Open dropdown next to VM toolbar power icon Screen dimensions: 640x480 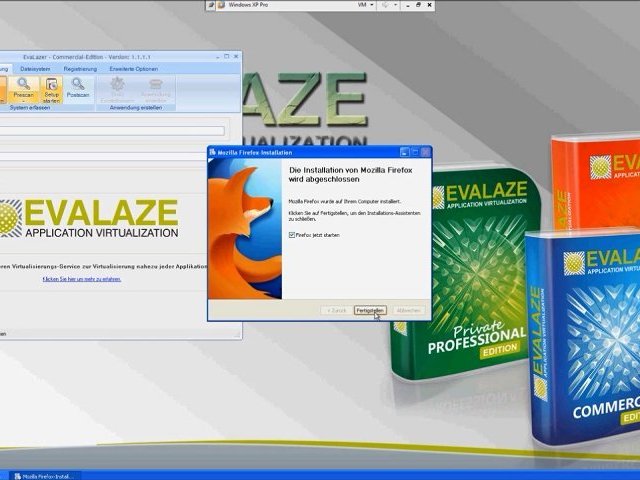(x=397, y=6)
